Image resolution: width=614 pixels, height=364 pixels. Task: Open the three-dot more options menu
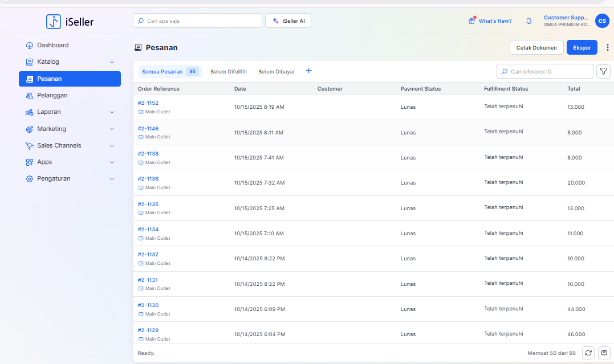pos(607,47)
